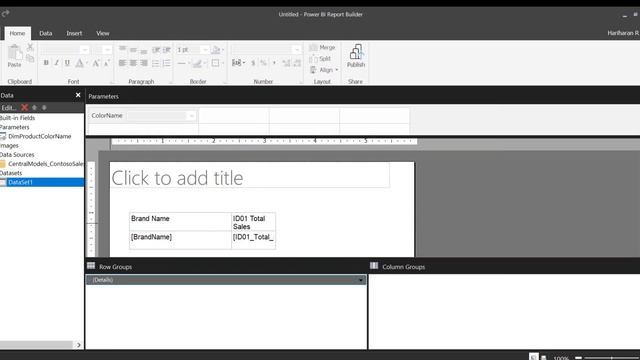Click the Copy icon in Clipboard group
The width and height of the screenshot is (640, 360).
click(30, 59)
